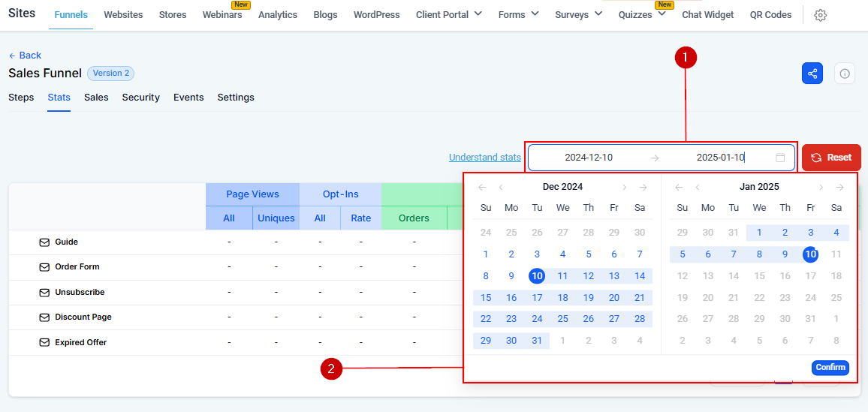This screenshot has width=868, height=412.
Task: Click the Uniques sub-column header
Action: coord(276,218)
